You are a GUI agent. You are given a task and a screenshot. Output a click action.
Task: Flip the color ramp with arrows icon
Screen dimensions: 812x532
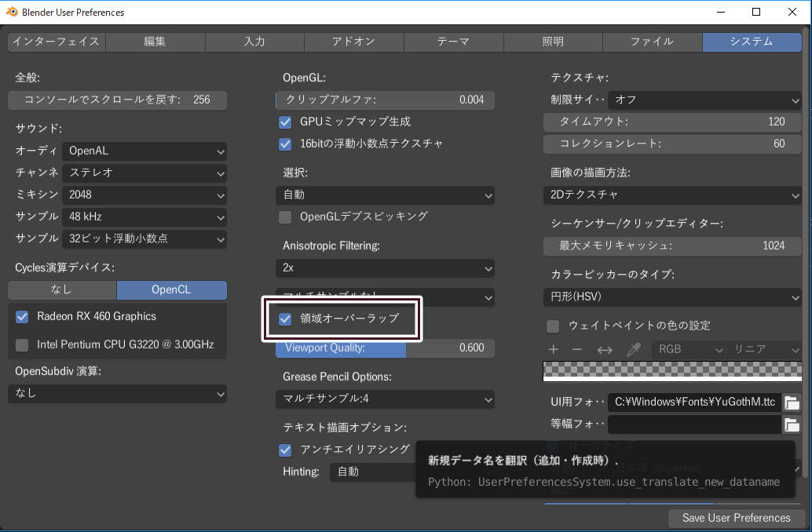605,350
